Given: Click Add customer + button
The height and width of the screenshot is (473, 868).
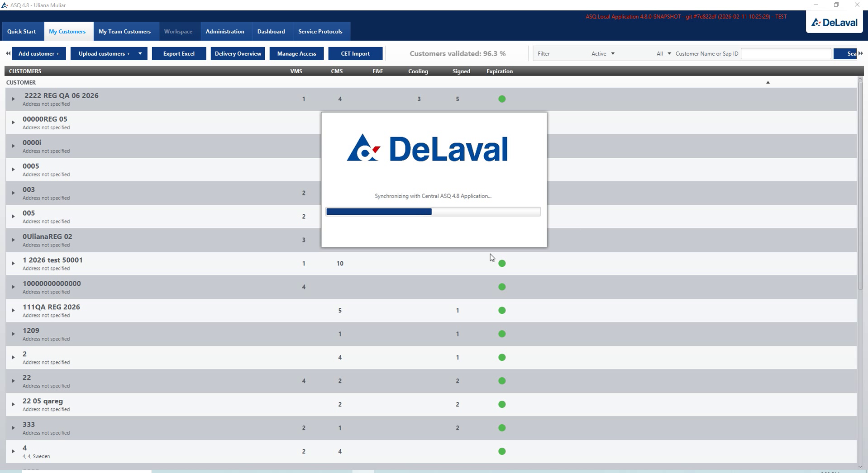Looking at the screenshot, I should click(39, 54).
